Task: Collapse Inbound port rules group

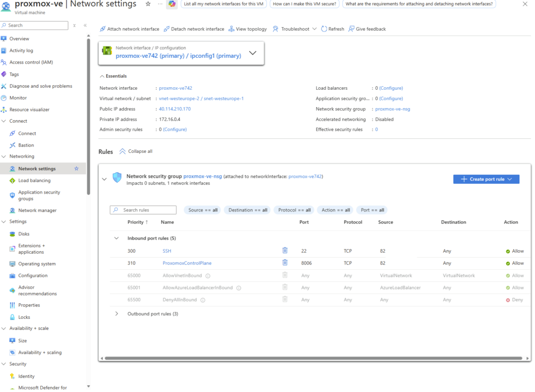Action: click(117, 238)
